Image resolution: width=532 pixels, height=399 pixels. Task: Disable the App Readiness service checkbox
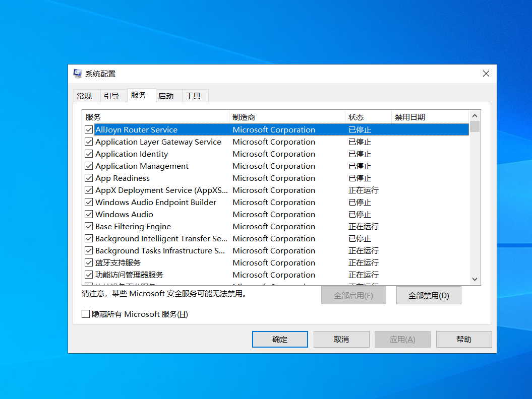pyautogui.click(x=89, y=178)
